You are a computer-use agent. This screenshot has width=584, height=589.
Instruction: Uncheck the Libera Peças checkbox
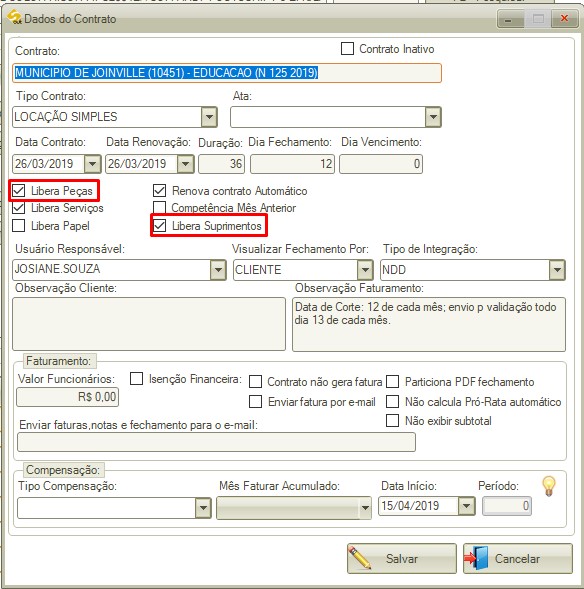click(18, 191)
